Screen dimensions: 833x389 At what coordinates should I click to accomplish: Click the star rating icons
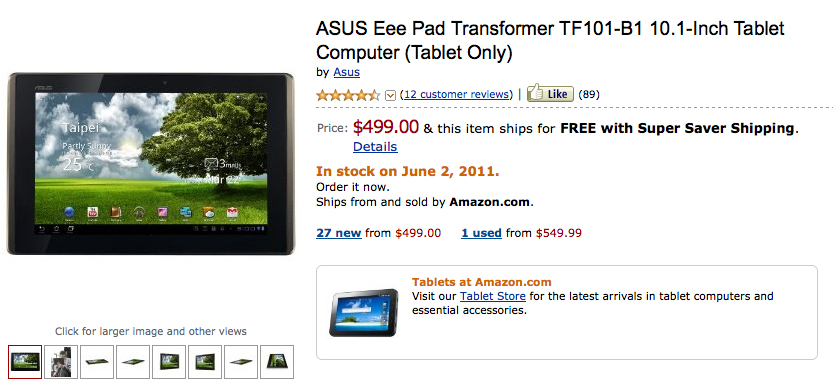pos(348,95)
